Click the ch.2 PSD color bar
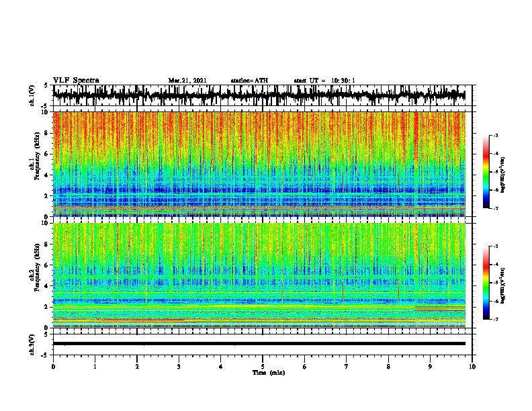Image resolution: width=532 pixels, height=411 pixels. point(486,283)
